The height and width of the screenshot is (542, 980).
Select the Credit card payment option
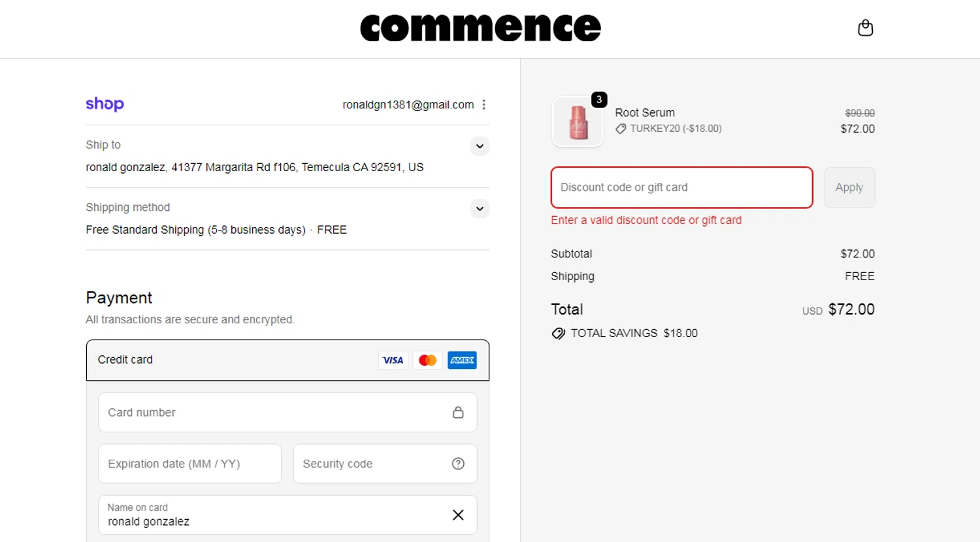(287, 360)
